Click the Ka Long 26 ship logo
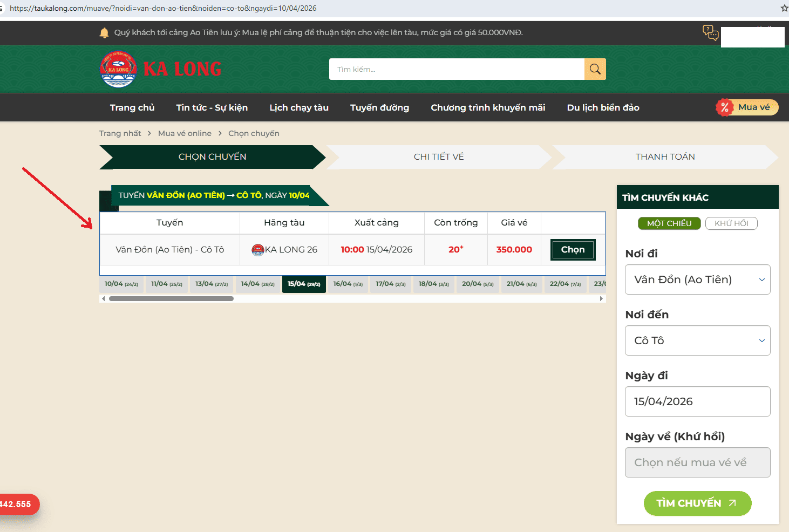Viewport: 789px width, 532px height. [x=258, y=250]
